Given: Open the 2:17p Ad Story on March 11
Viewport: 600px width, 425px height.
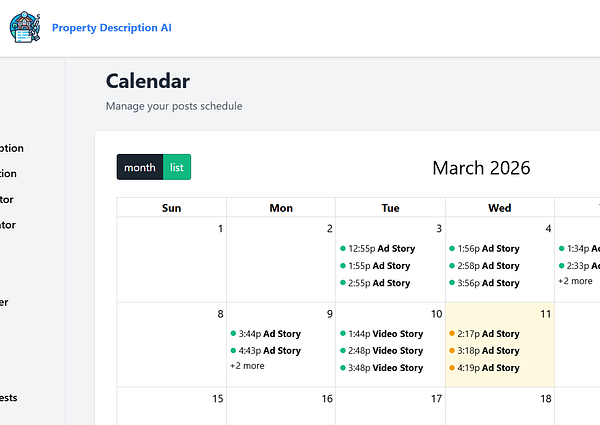Looking at the screenshot, I should coord(484,334).
